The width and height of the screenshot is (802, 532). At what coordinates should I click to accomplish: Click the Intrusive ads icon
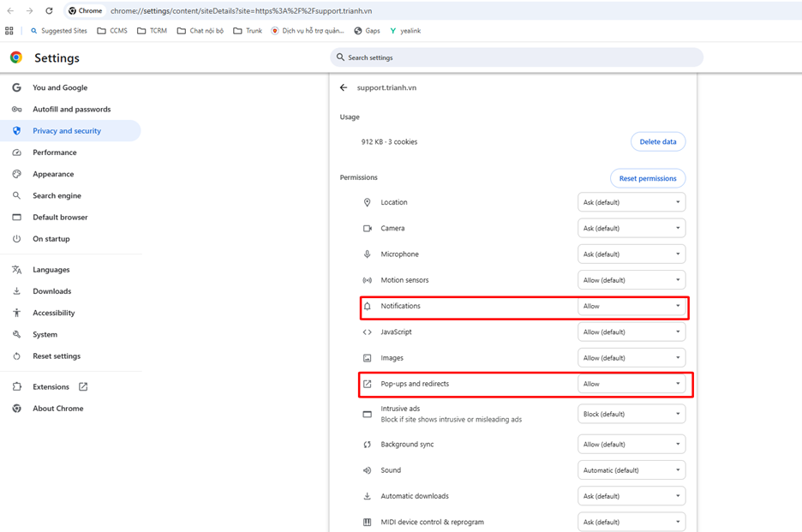coord(368,414)
